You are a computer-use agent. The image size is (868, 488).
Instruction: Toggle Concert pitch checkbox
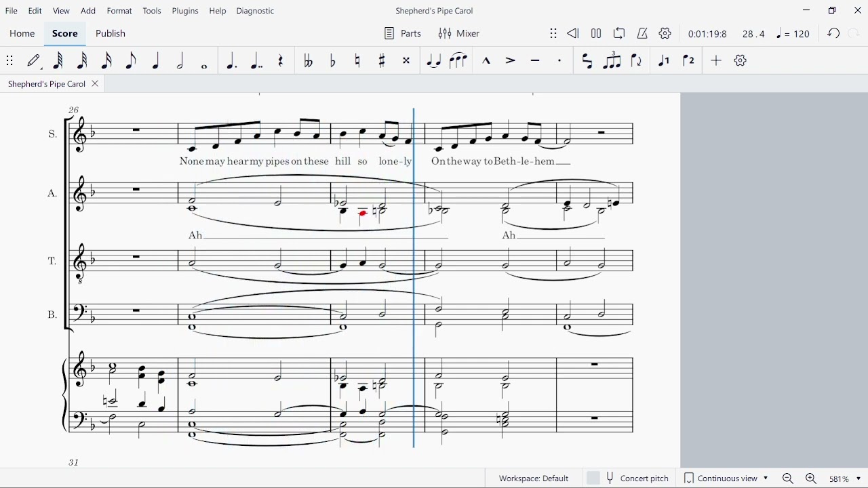(593, 479)
